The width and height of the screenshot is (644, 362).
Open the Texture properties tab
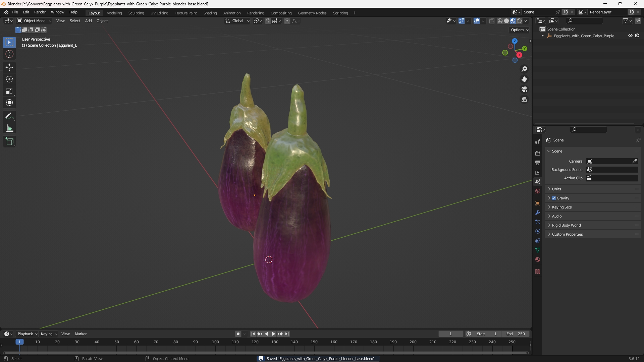coord(538,271)
